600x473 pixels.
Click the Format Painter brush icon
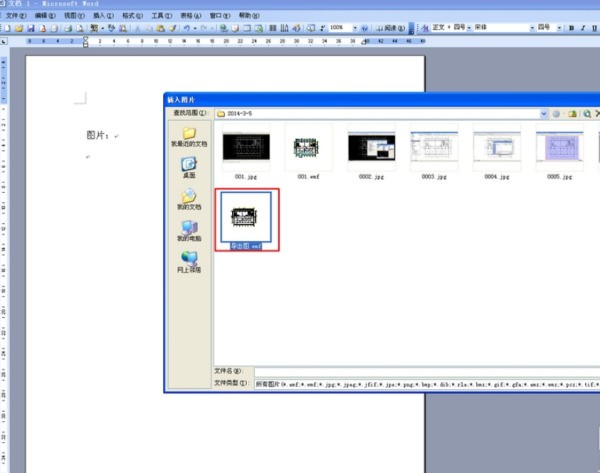pyautogui.click(x=173, y=28)
